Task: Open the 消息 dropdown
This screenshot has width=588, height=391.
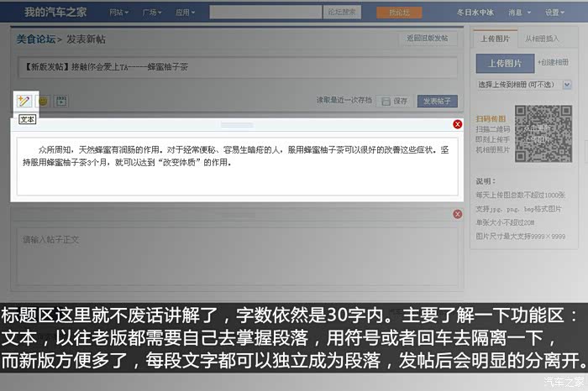Action: [519, 13]
